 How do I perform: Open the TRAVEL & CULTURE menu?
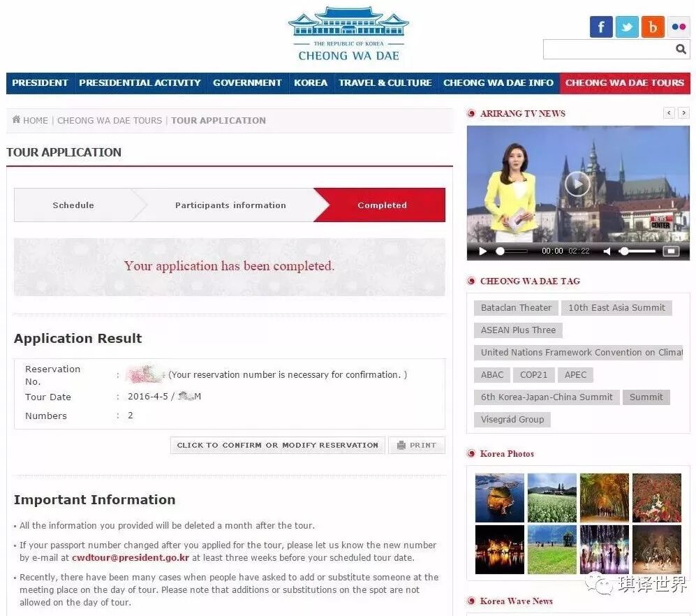(x=385, y=83)
